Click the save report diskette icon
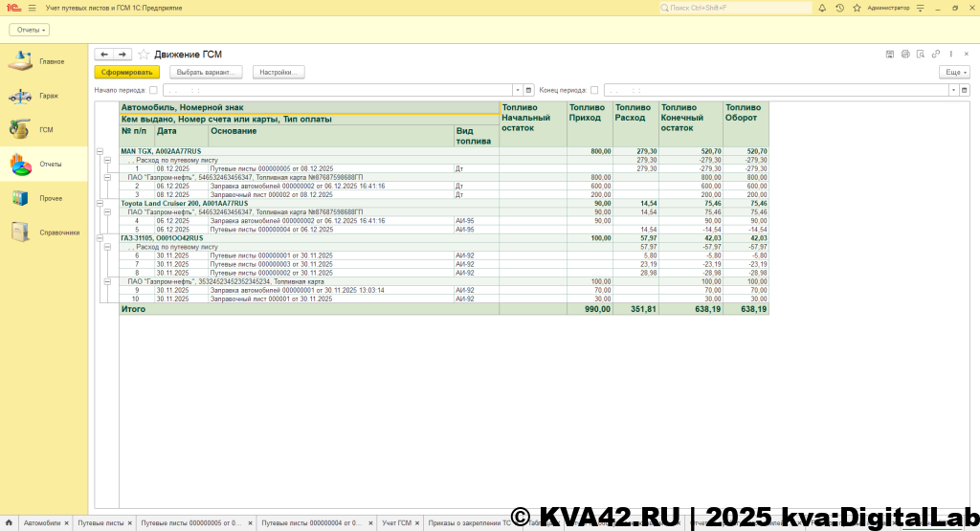980x531 pixels. click(x=890, y=55)
